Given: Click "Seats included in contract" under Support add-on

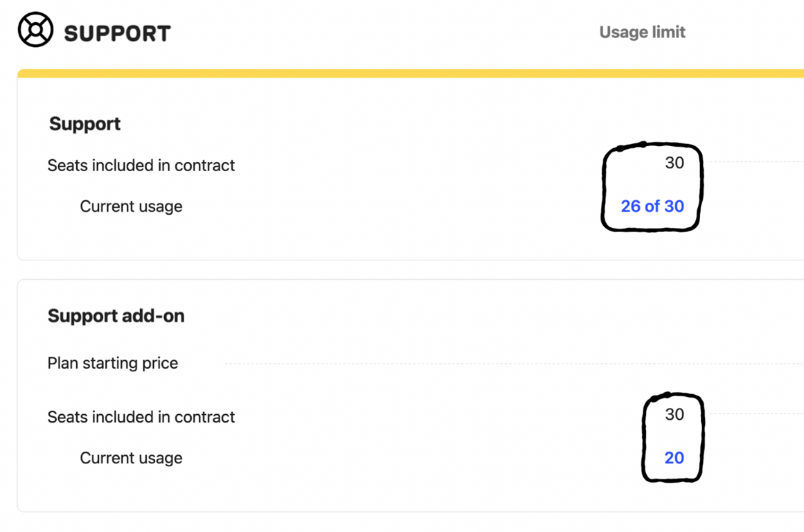Looking at the screenshot, I should click(141, 417).
